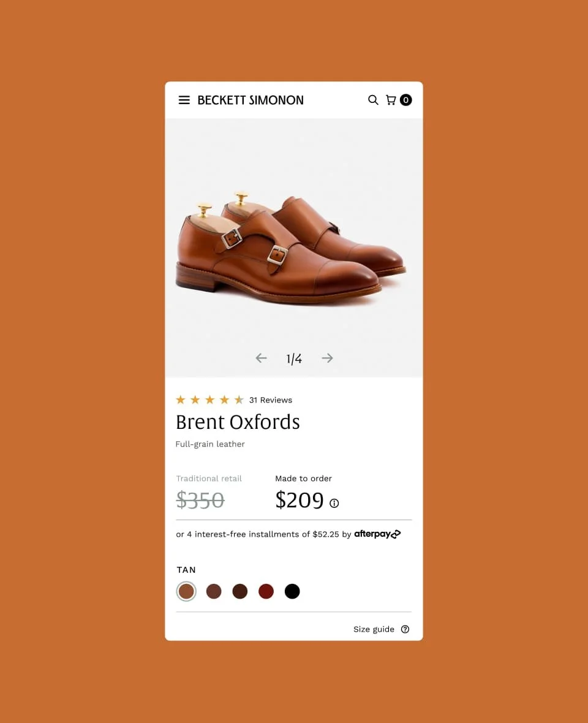This screenshot has width=588, height=723.
Task: Go to next product image arrow
Action: click(x=327, y=358)
